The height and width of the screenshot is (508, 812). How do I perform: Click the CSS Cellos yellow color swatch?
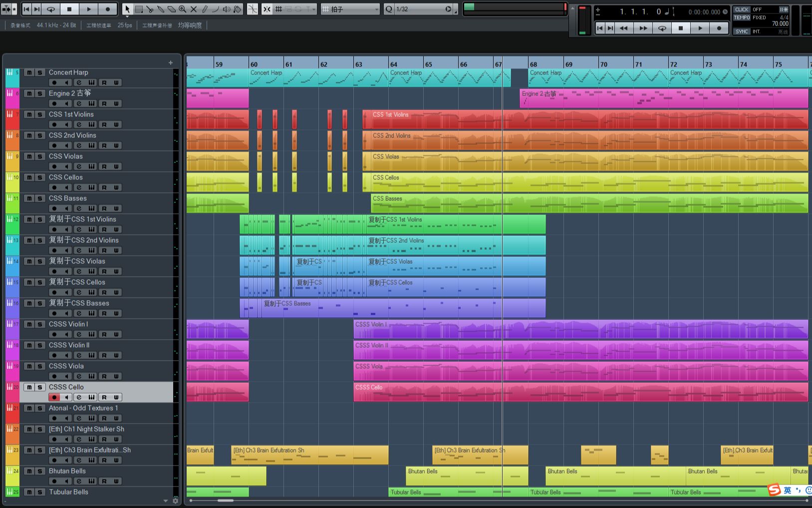pos(12,183)
